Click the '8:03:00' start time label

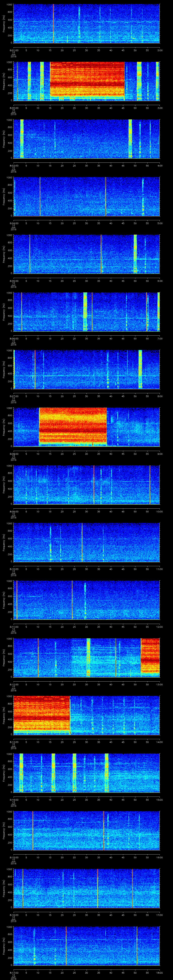point(14,166)
